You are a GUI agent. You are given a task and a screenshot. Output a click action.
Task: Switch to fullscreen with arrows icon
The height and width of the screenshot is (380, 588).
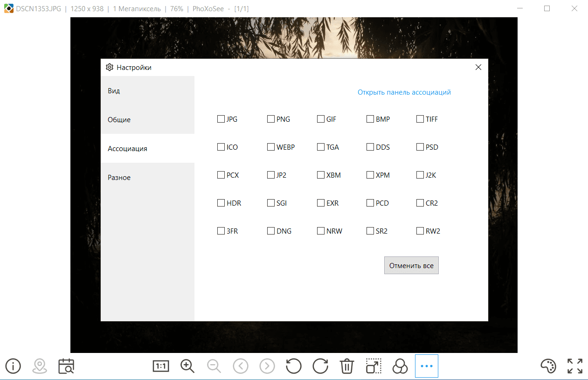click(575, 366)
